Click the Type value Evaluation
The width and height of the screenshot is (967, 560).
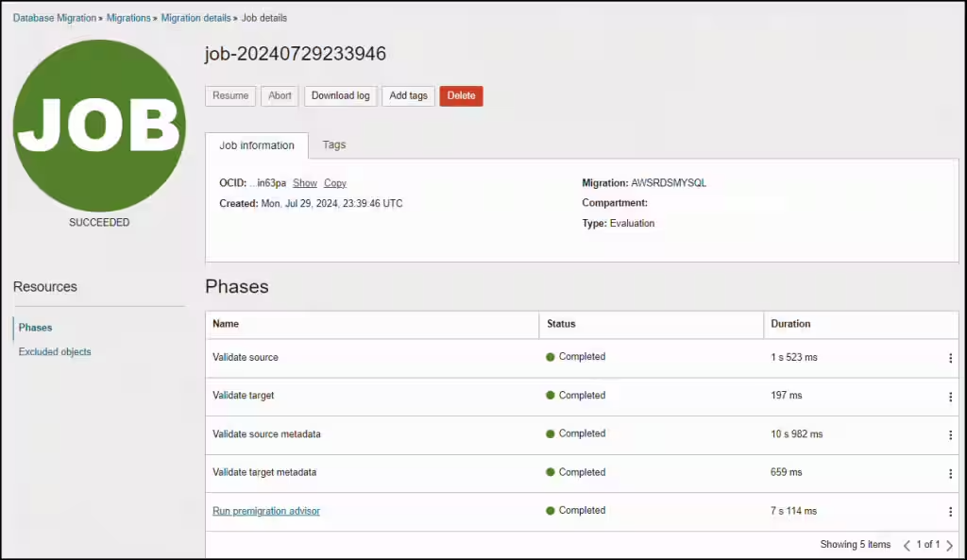tap(632, 223)
